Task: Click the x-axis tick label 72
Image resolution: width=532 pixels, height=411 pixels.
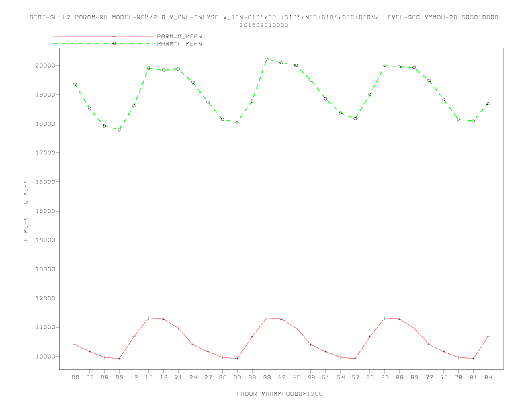Action: pos(429,377)
